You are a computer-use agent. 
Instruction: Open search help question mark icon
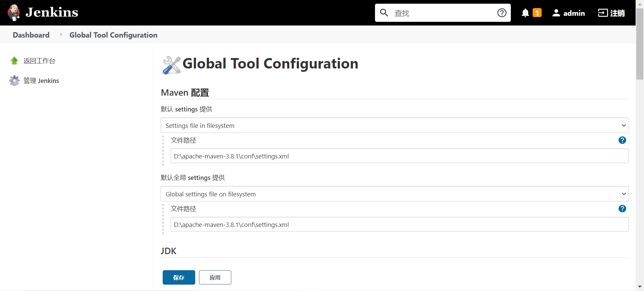(502, 13)
